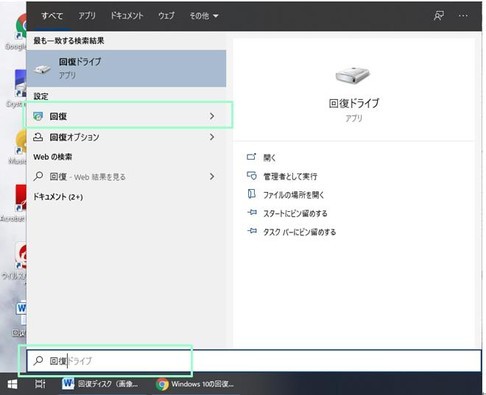Click the 回復オプション person icon
The height and width of the screenshot is (395, 486).
tap(38, 137)
